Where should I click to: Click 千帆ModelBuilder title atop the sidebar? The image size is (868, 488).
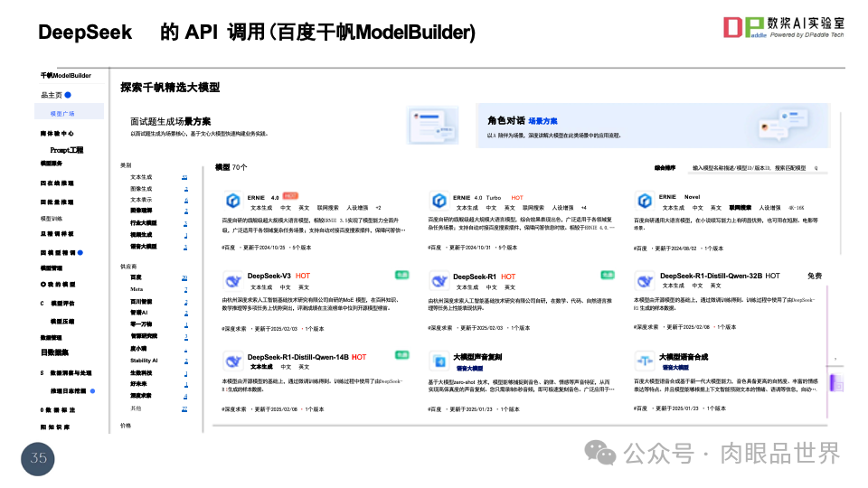point(65,75)
